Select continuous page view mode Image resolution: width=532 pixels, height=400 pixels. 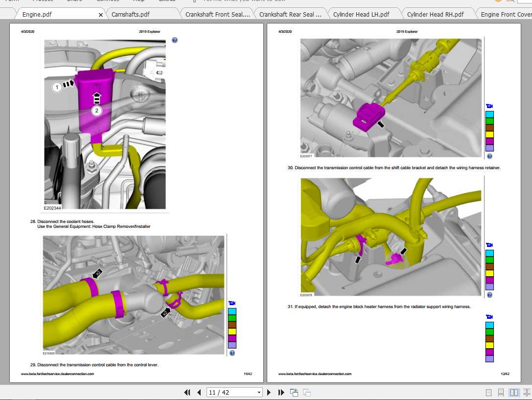coord(501,392)
